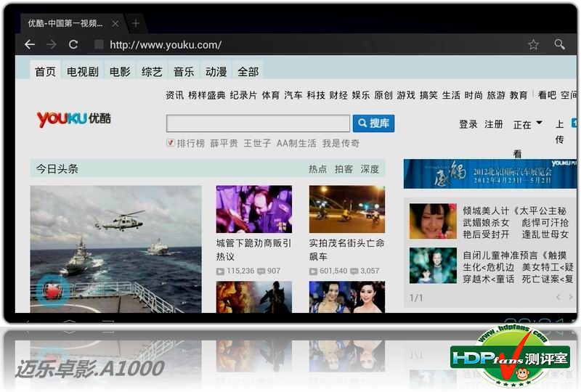Viewport: 581px width, 392px height.
Task: Open the 榜样盛典 channel link
Action: tap(207, 95)
